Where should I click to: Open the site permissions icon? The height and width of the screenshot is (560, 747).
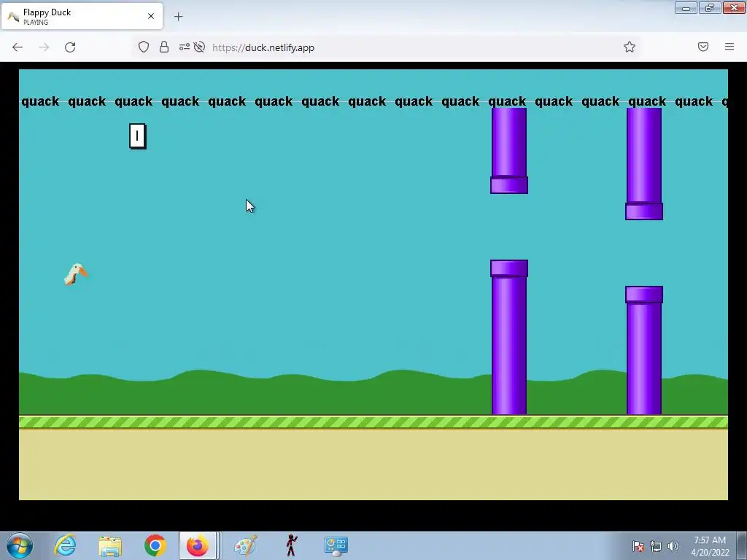tap(184, 47)
